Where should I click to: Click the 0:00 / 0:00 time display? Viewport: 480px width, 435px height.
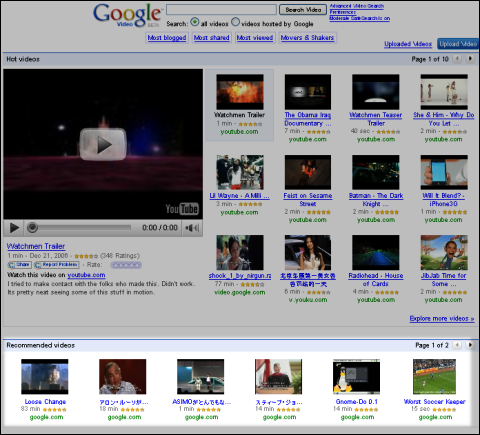160,228
